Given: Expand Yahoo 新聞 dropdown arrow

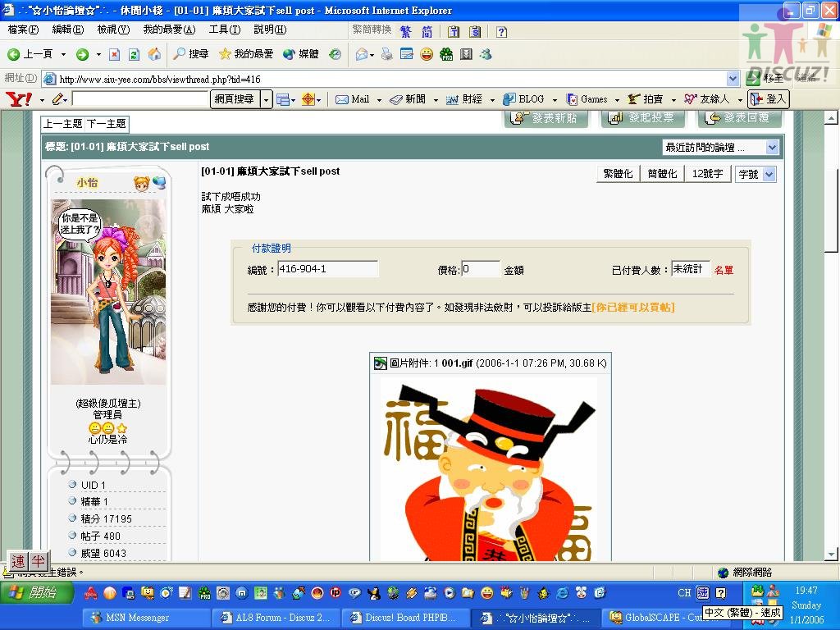Looking at the screenshot, I should click(x=436, y=99).
